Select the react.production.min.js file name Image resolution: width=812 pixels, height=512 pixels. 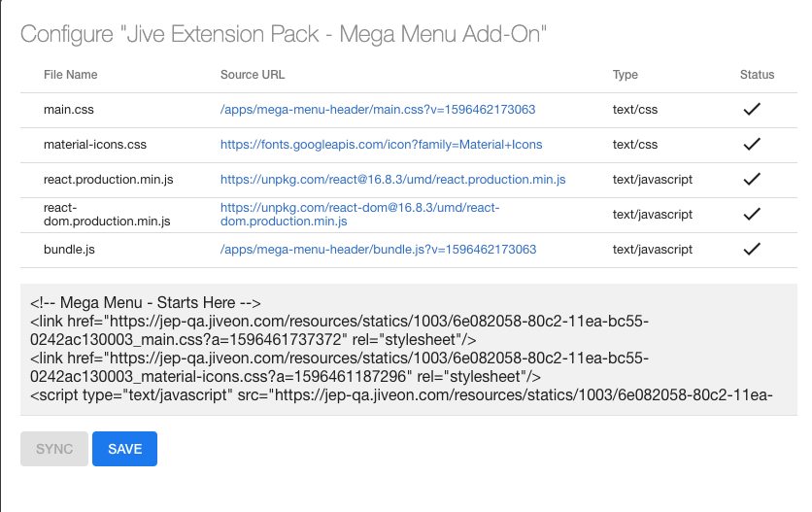pos(108,180)
